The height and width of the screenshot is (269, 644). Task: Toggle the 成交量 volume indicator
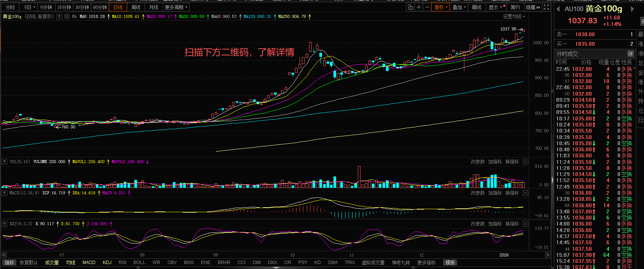[52, 263]
